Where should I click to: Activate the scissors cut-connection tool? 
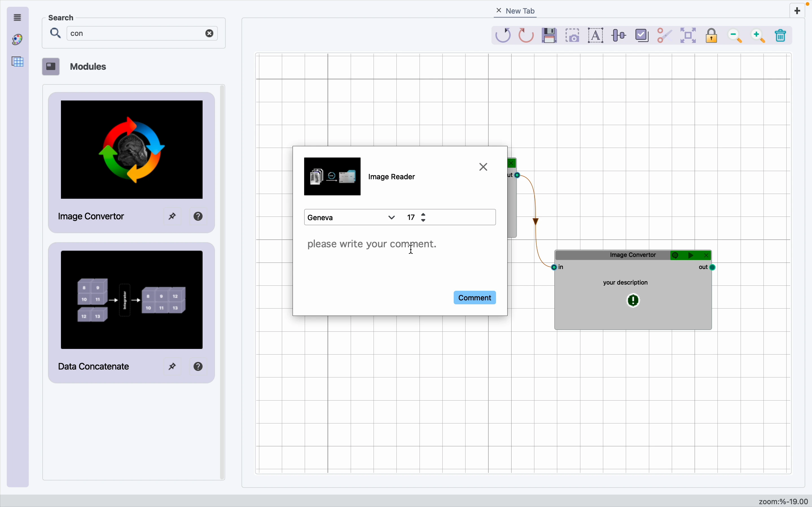point(665,36)
